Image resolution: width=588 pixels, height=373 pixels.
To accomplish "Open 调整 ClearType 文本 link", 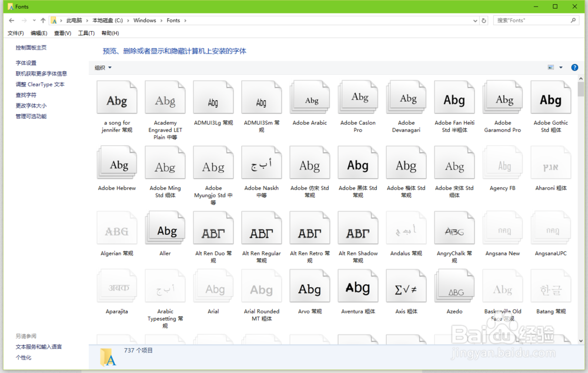I will 40,85.
